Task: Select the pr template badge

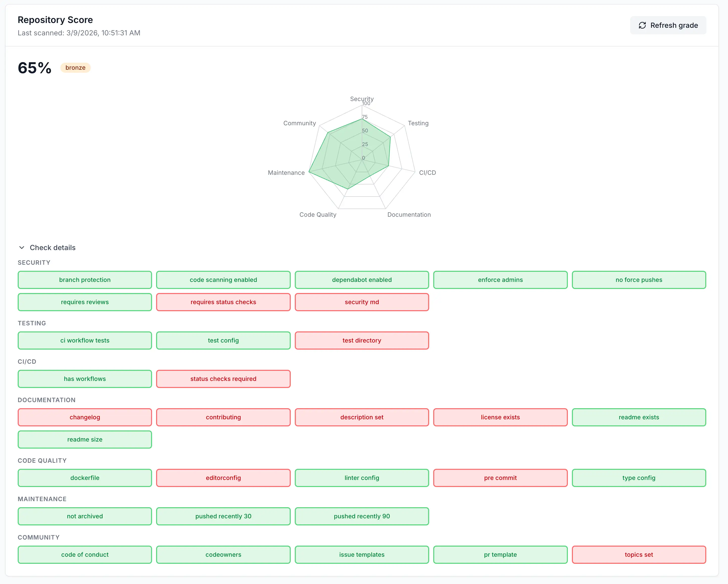Action: [500, 555]
